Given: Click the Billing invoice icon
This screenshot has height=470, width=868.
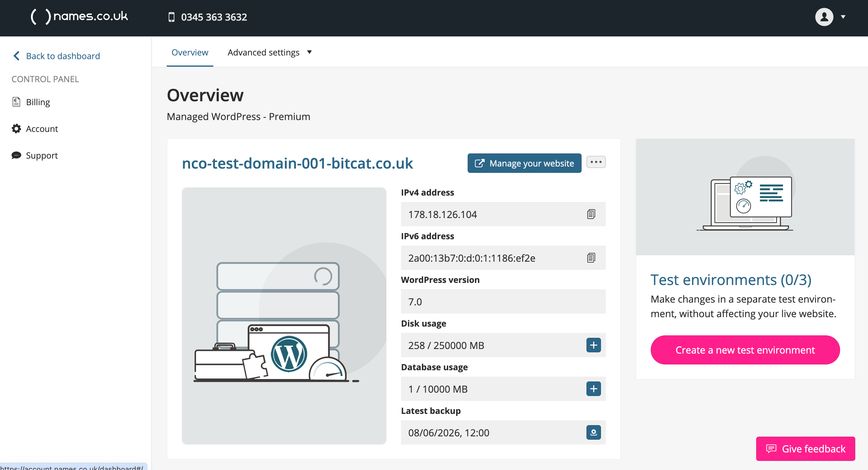Looking at the screenshot, I should (16, 102).
